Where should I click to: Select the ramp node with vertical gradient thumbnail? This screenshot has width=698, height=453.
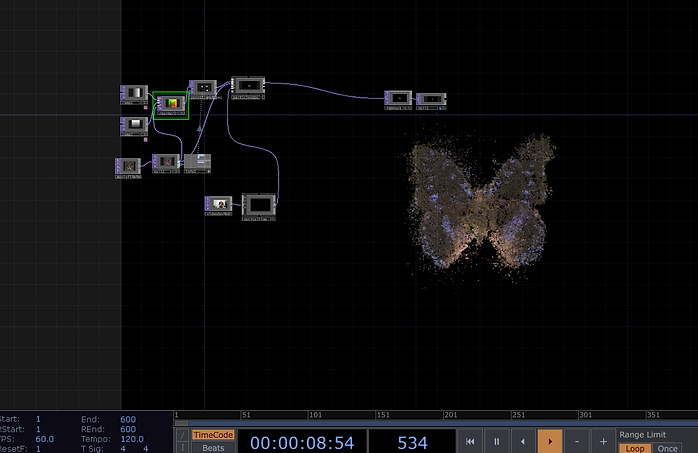(x=134, y=125)
